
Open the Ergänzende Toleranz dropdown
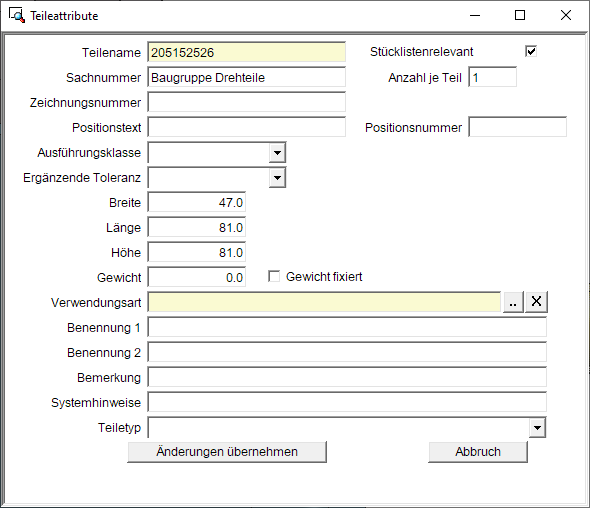point(277,178)
